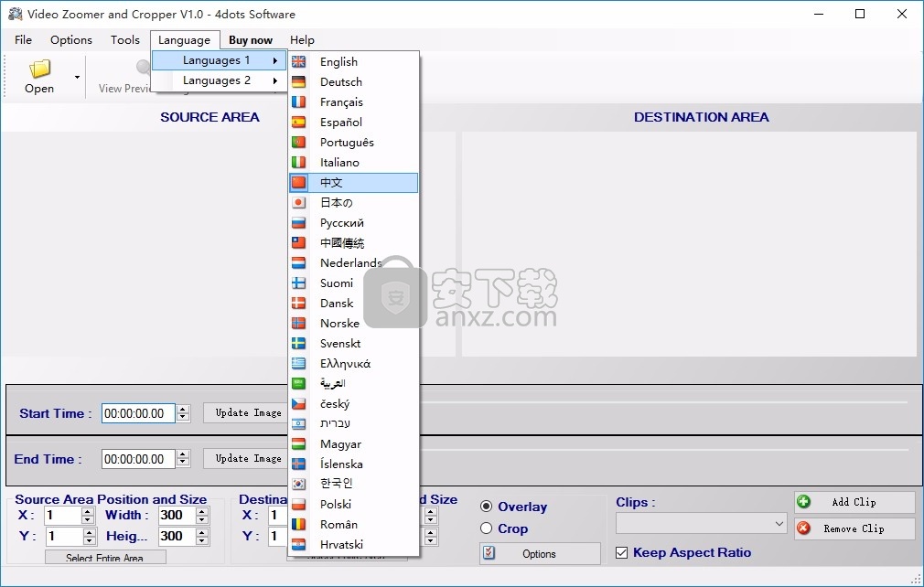Open the File menu
This screenshot has width=924, height=587.
point(24,39)
